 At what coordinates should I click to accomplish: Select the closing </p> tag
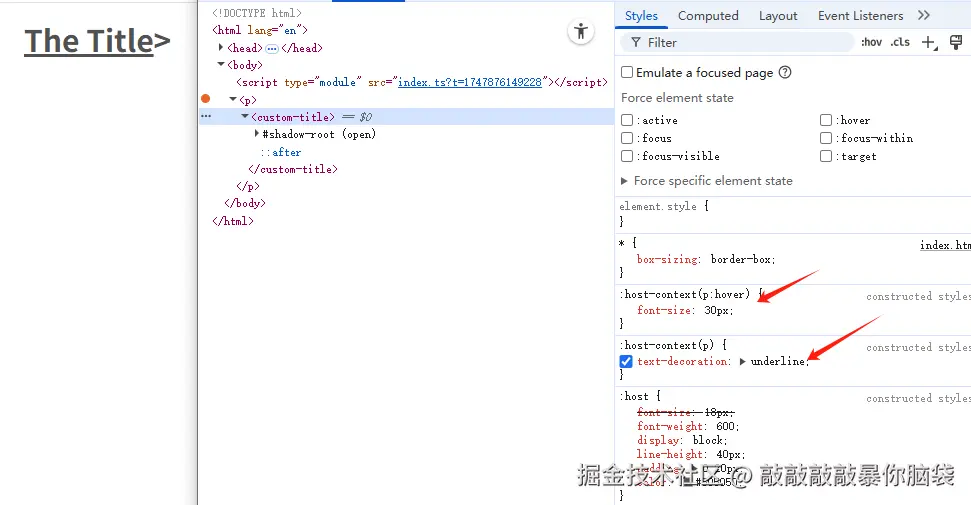click(248, 187)
